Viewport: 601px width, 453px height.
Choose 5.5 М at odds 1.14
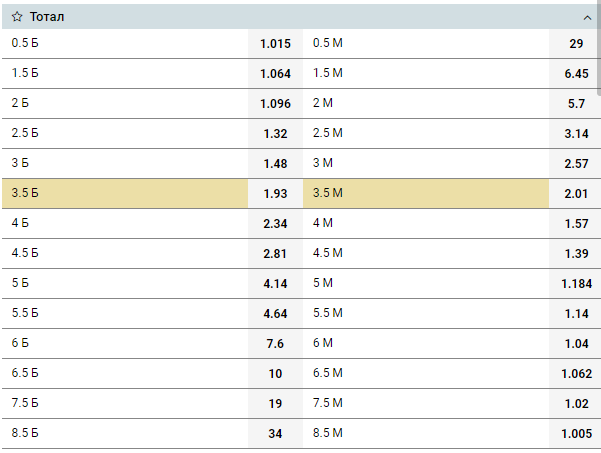tap(575, 313)
